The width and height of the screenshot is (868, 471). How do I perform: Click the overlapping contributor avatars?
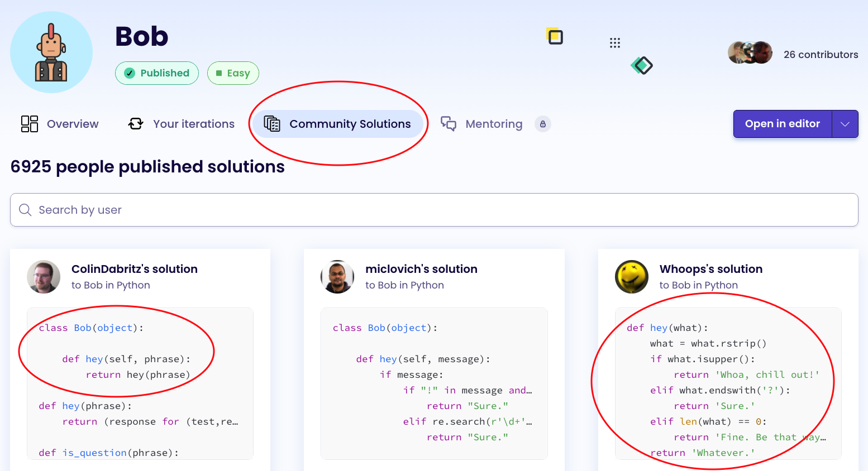click(x=750, y=53)
